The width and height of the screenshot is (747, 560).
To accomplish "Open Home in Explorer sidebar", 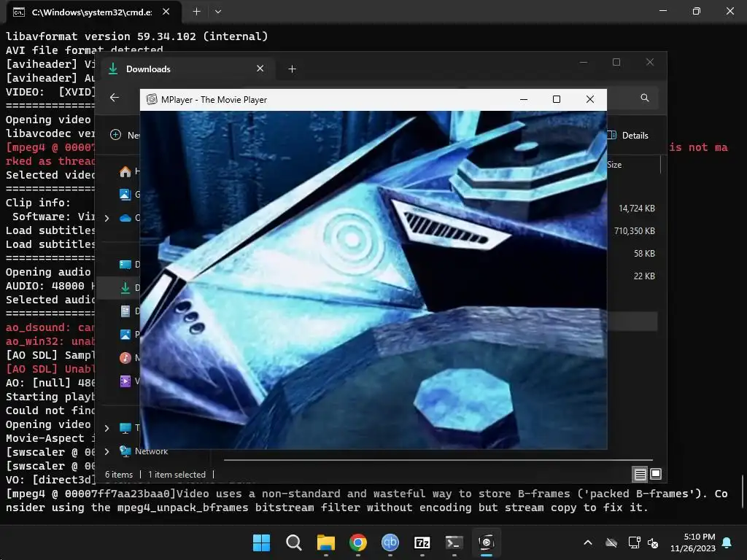I will [x=125, y=171].
